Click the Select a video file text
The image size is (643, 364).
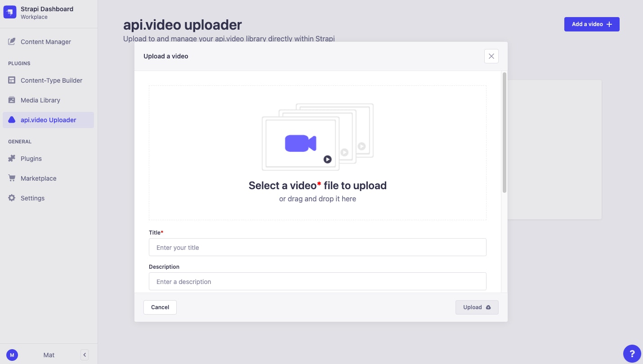[x=317, y=186]
